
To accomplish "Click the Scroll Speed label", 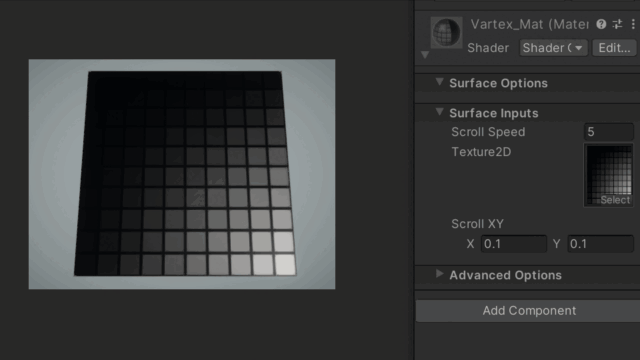I will pyautogui.click(x=488, y=132).
